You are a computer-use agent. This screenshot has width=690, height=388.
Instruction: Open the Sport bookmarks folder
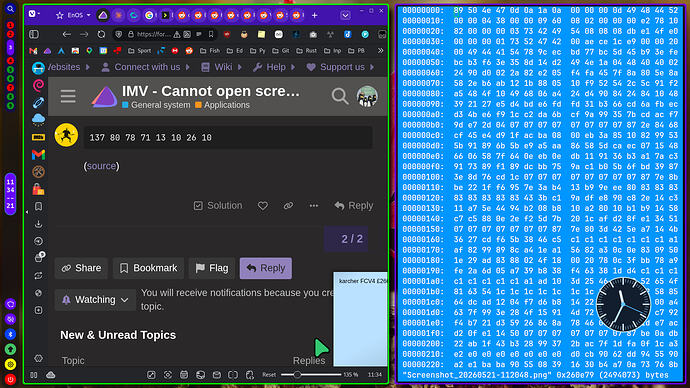click(x=139, y=51)
